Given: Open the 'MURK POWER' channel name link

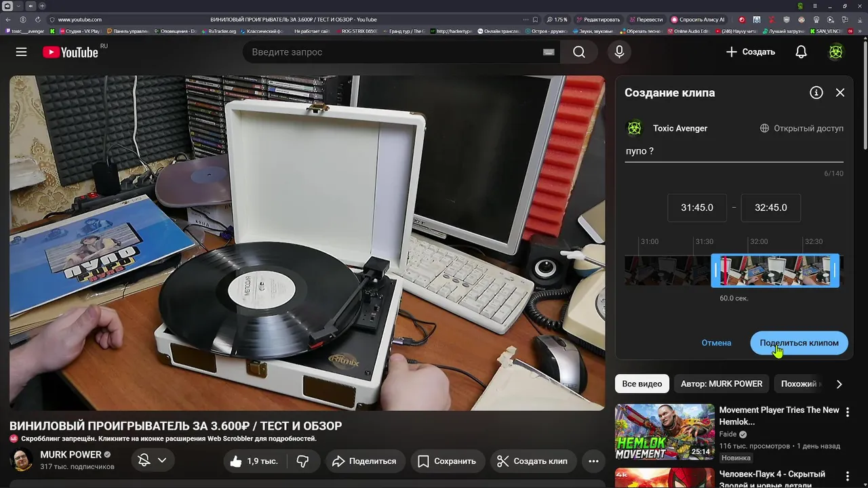Looking at the screenshot, I should tap(71, 455).
